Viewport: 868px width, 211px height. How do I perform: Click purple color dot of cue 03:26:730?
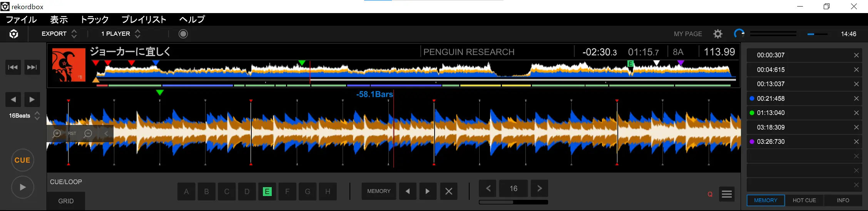[x=752, y=142]
